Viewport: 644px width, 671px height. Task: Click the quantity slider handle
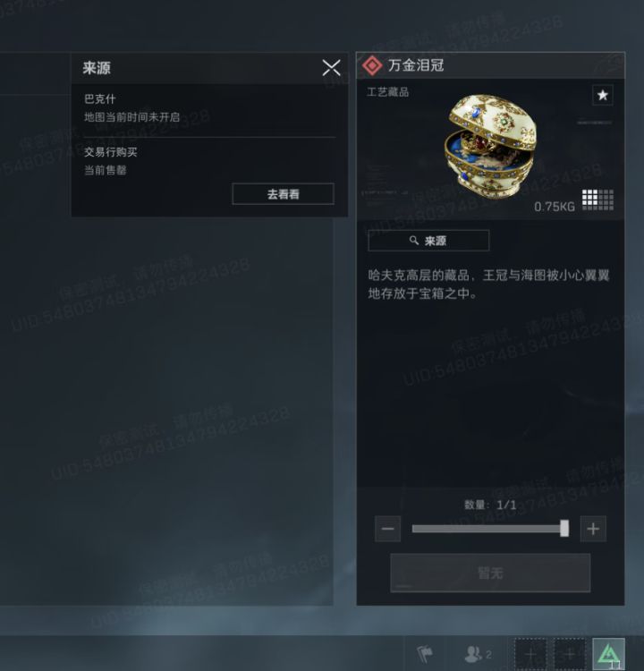[x=564, y=528]
